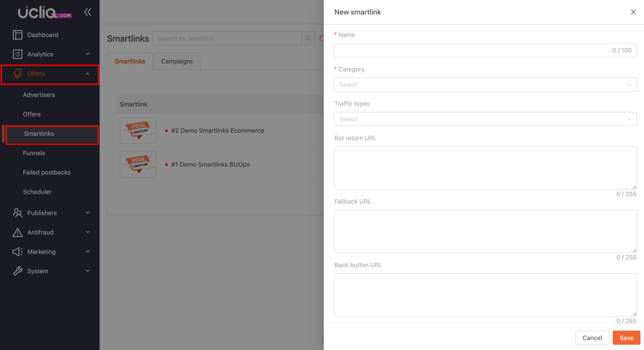Click the Offers tag icon
This screenshot has width=644, height=350.
[x=17, y=74]
